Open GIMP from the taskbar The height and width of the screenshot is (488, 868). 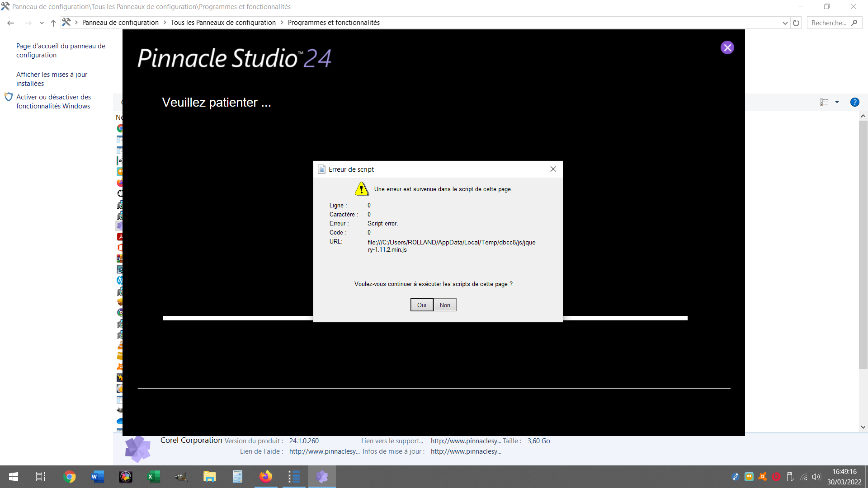pos(181,477)
